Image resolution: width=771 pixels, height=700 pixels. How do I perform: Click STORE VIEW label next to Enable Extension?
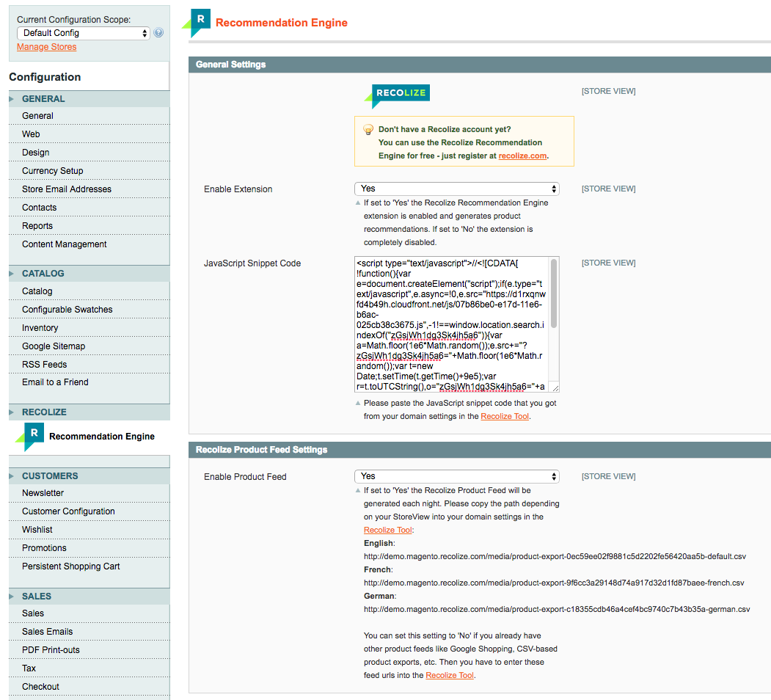pyautogui.click(x=608, y=189)
